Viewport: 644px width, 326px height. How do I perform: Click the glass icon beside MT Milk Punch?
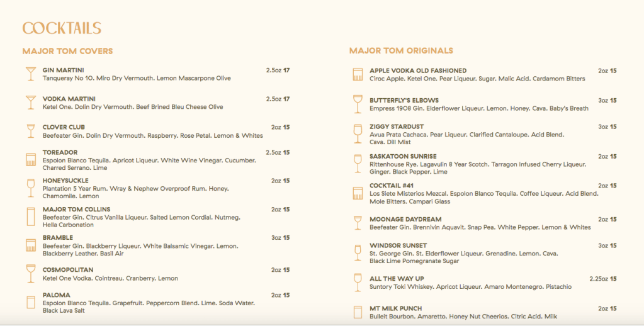358,312
